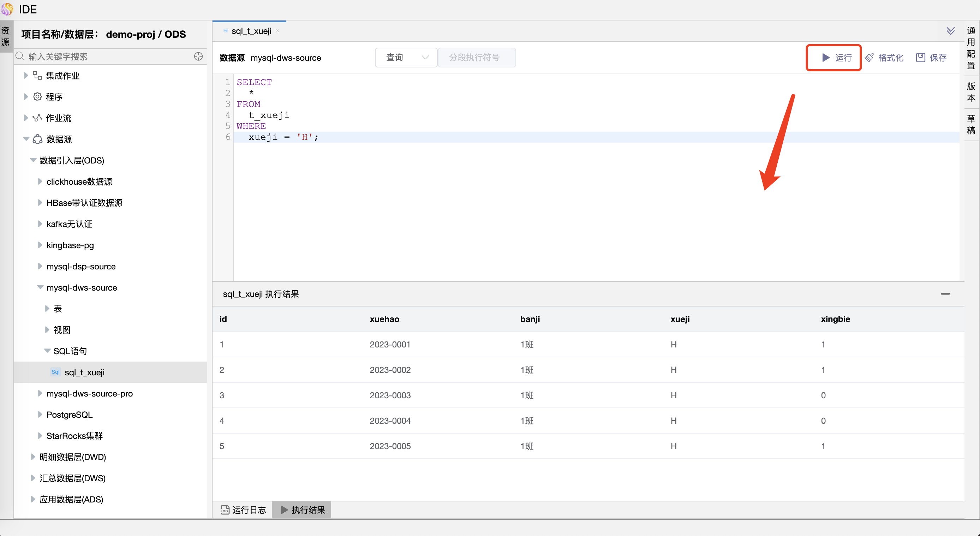Click the workflow icon beside 作业流
This screenshot has height=536, width=980.
point(37,118)
